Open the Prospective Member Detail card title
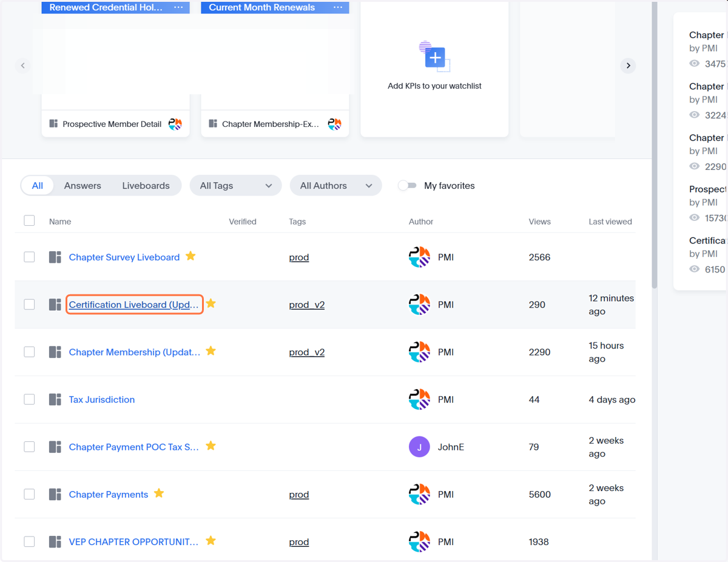The width and height of the screenshot is (728, 562). [x=112, y=124]
